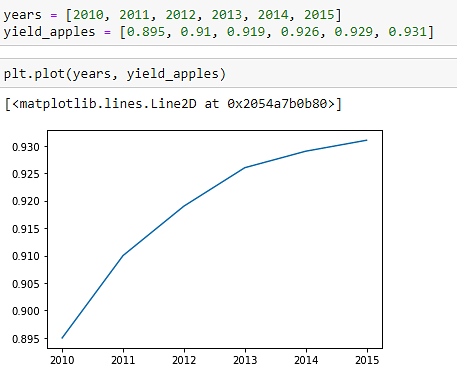
Task: Click the 0.910 y-axis tick label
Action: [26, 256]
